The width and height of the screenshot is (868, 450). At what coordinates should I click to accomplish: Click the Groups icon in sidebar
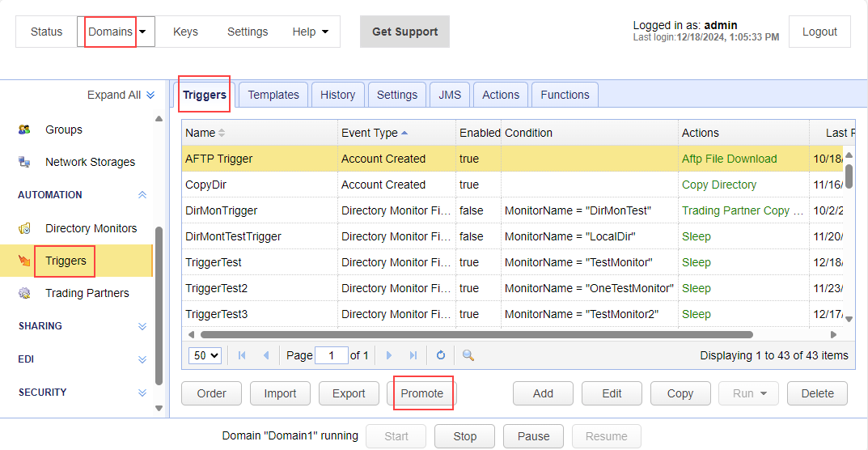tap(25, 129)
